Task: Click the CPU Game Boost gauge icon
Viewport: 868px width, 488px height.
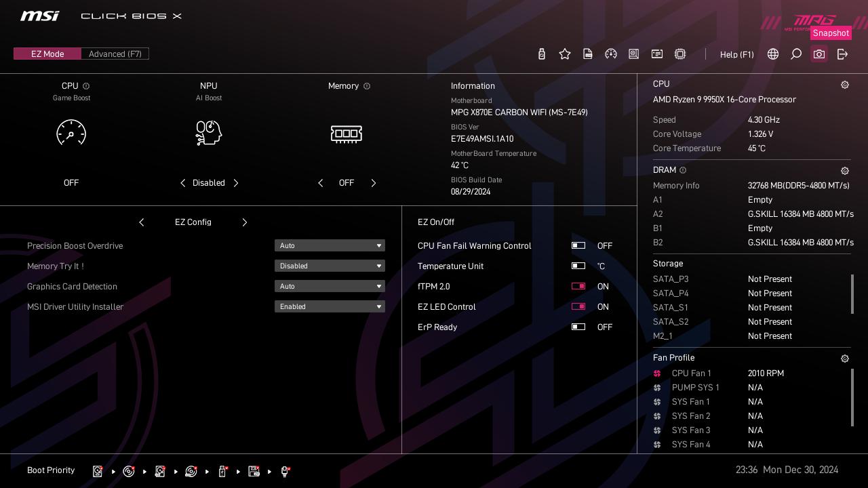Action: click(x=71, y=133)
